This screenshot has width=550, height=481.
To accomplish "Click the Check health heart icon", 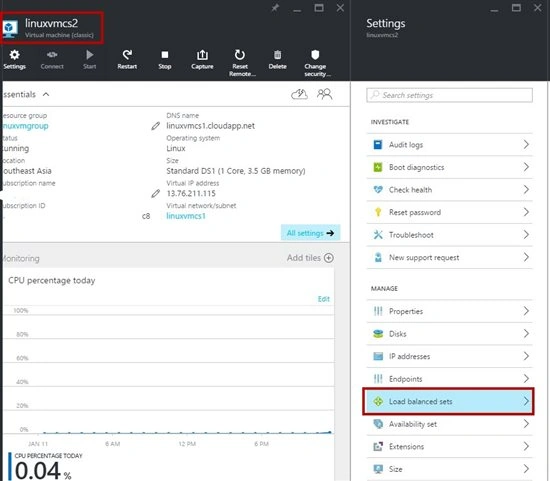I will (x=378, y=190).
